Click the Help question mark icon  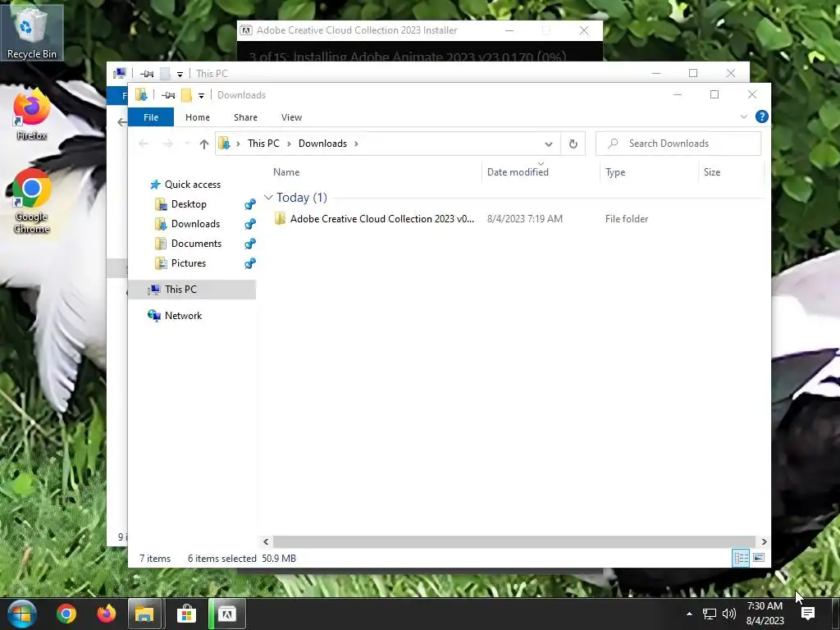761,116
